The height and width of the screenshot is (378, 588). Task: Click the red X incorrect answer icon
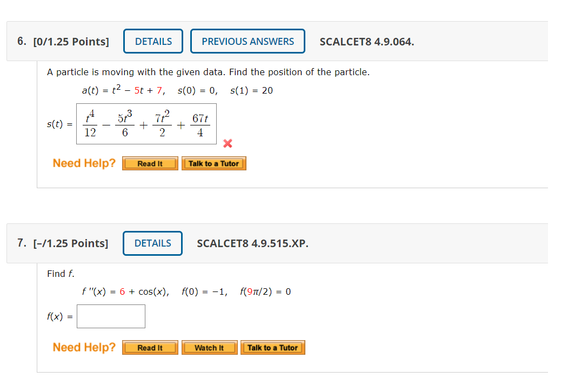(x=228, y=144)
